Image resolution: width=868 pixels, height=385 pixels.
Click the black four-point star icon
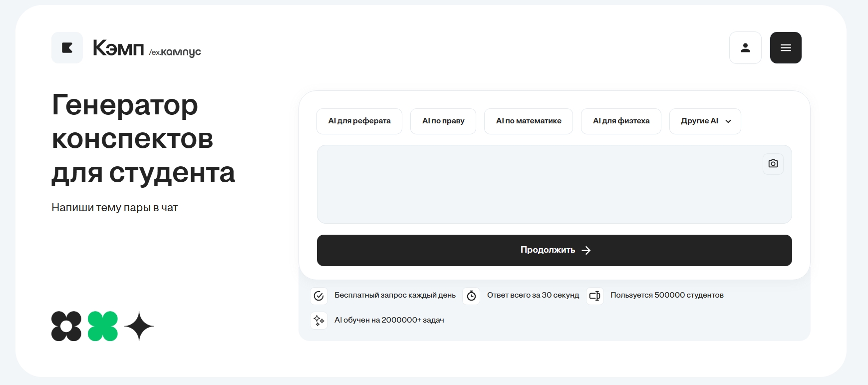[139, 326]
